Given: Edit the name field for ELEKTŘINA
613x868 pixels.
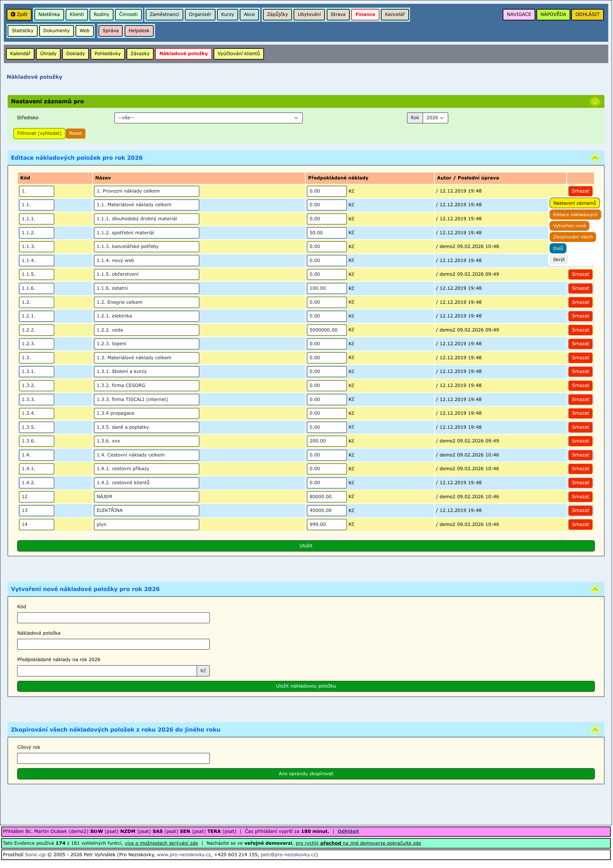Looking at the screenshot, I should click(146, 511).
